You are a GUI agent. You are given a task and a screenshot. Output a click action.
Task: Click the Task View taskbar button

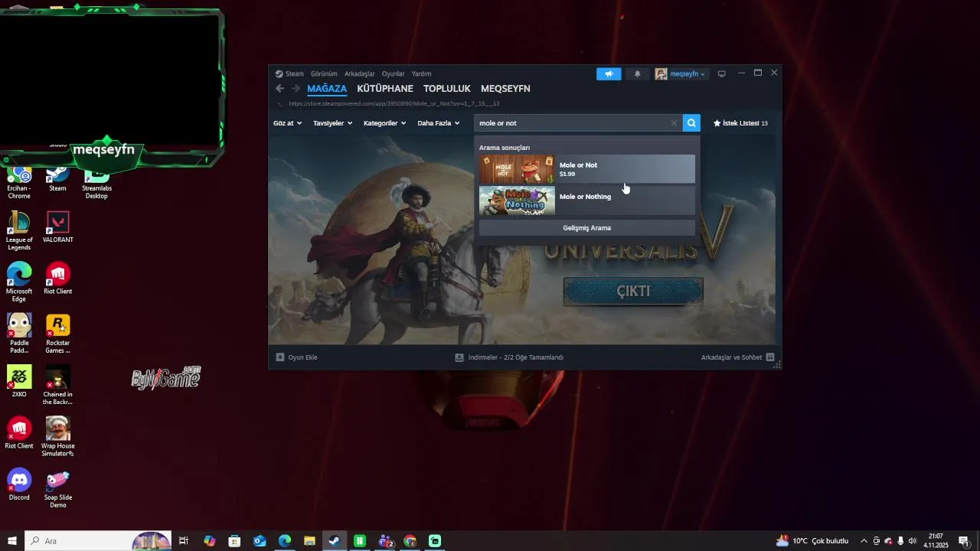184,541
